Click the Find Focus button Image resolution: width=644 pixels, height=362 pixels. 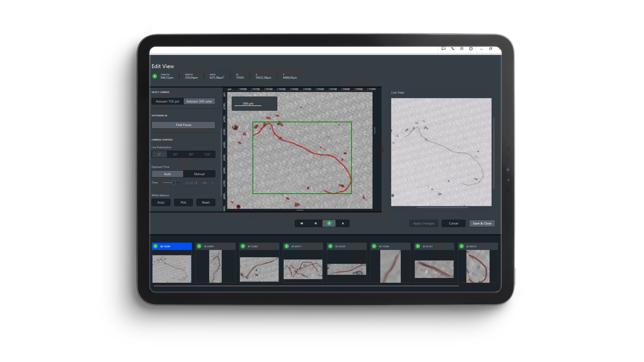183,125
